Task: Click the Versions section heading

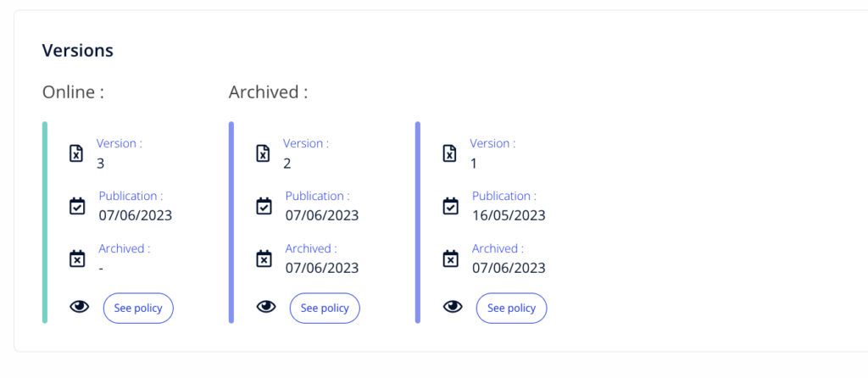Action: tap(78, 50)
